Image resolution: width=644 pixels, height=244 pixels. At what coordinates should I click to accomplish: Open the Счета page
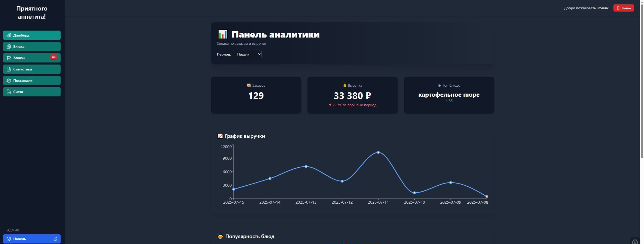[x=32, y=92]
